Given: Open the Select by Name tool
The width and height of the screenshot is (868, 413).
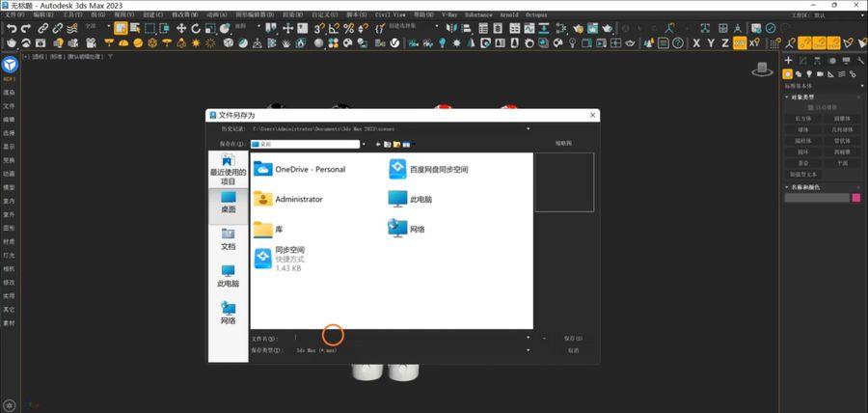Looking at the screenshot, I should click(135, 28).
